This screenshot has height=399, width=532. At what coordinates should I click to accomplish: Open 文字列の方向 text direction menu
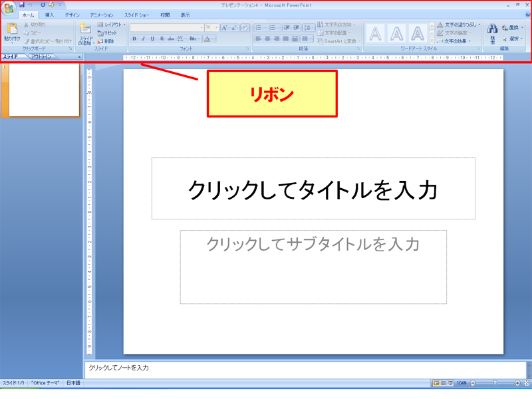tap(336, 25)
